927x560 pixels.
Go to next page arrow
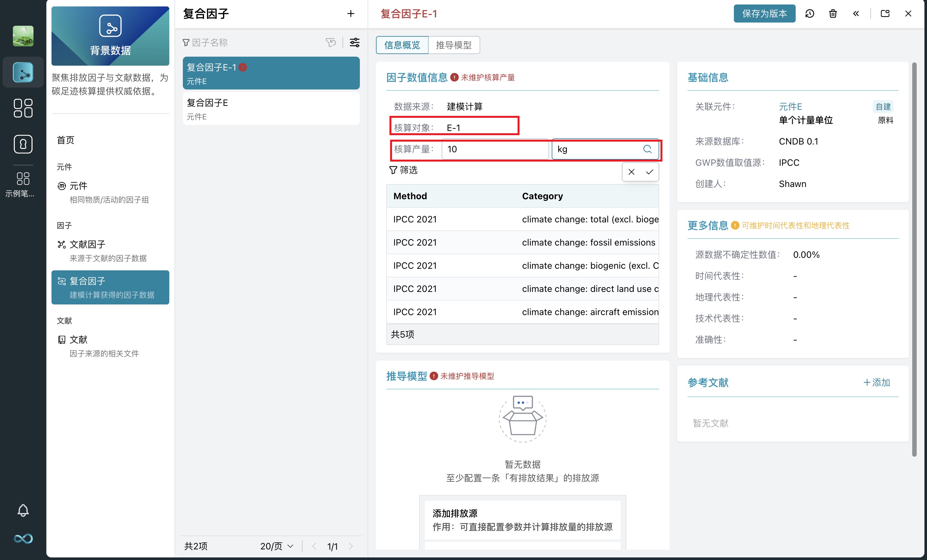pos(351,546)
